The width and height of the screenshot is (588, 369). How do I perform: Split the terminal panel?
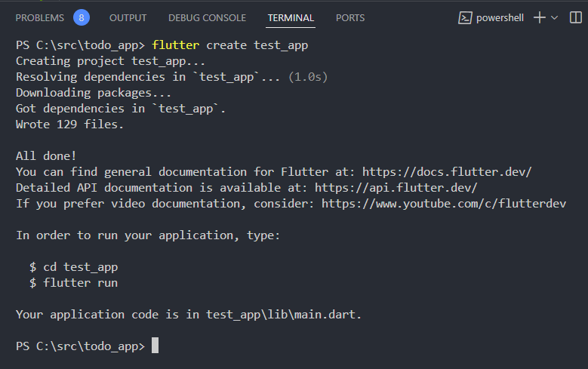576,17
